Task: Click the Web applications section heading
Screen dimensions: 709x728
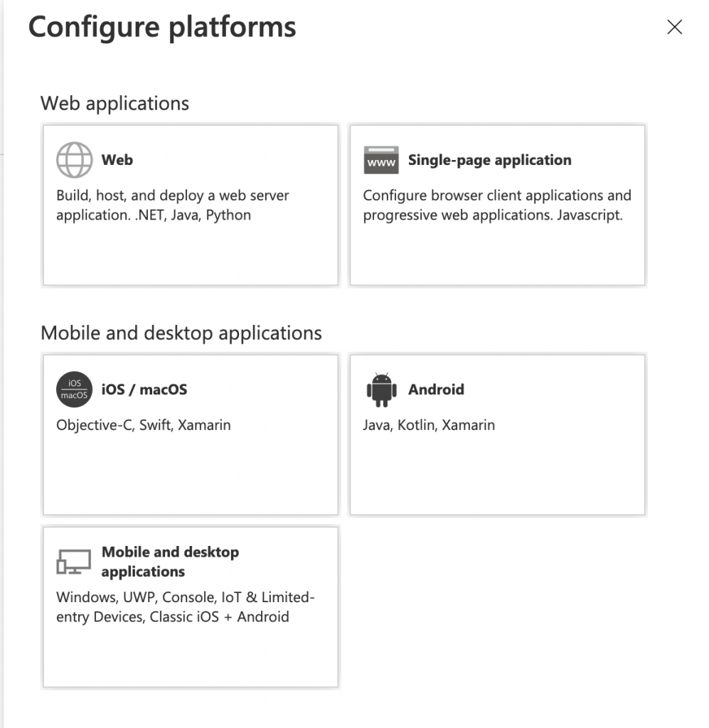Action: (x=114, y=104)
